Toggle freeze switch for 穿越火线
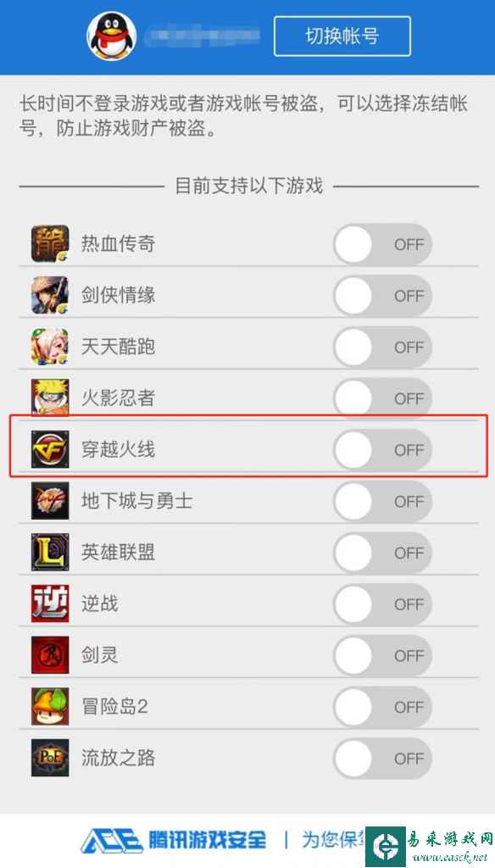Viewport: 495px width, 868px height. click(382, 450)
